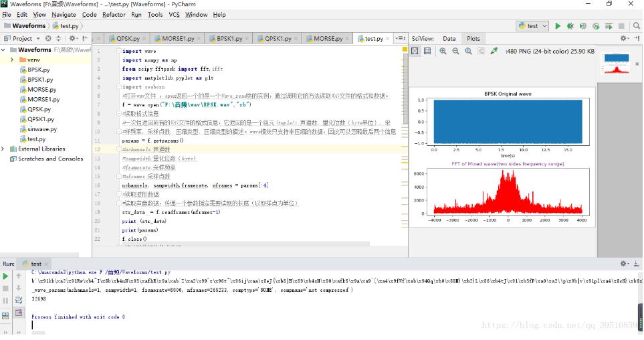Screen dimensions: 644x340
Task: Collapse all in the Project panel
Action: coord(58,38)
